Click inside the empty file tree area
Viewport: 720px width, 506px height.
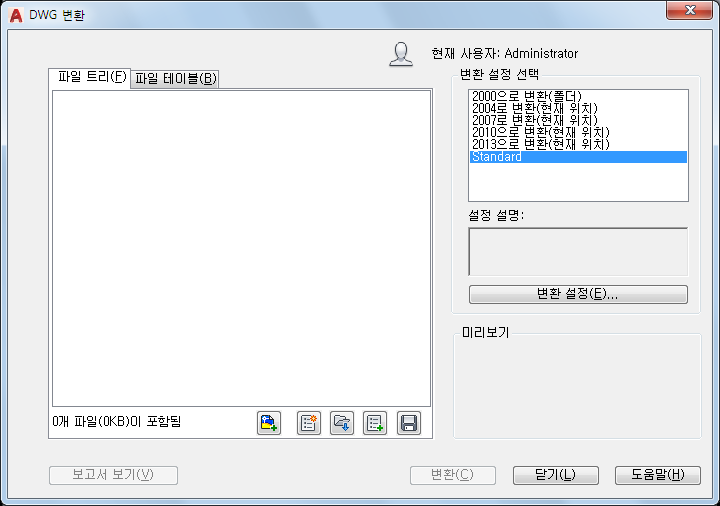click(242, 248)
